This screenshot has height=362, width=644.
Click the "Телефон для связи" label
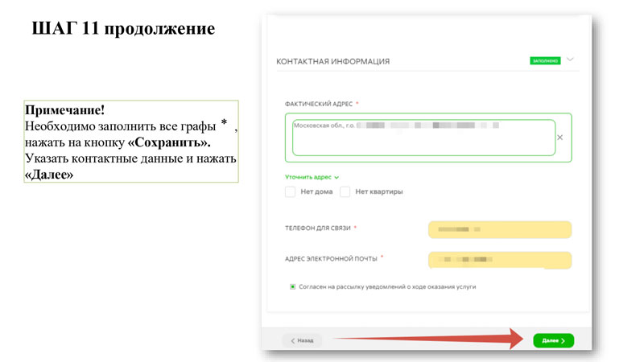(x=320, y=230)
